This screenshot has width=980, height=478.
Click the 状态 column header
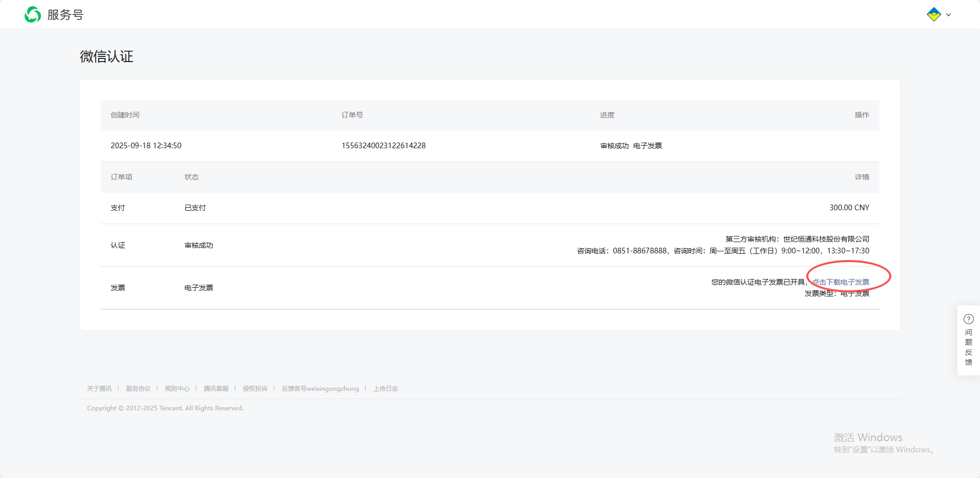pyautogui.click(x=192, y=177)
